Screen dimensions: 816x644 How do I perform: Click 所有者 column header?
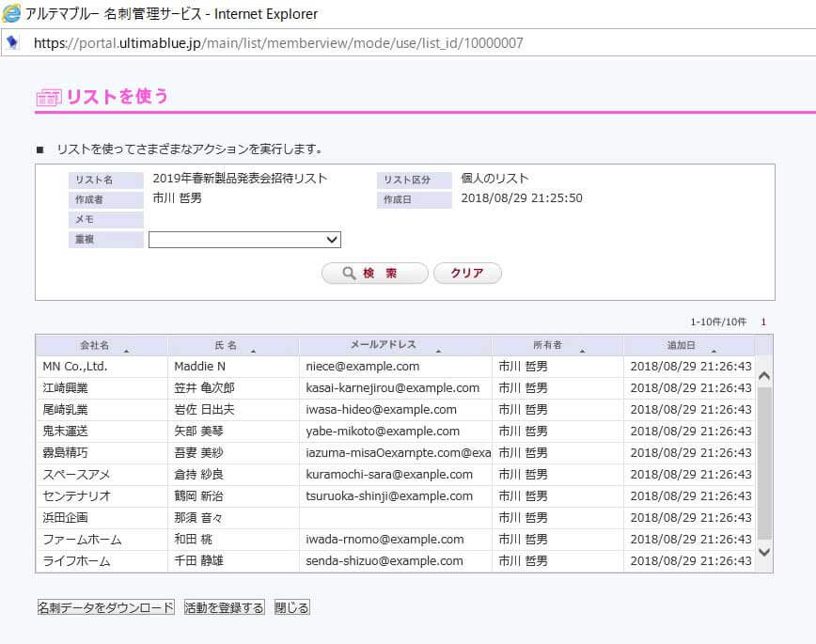(557, 345)
